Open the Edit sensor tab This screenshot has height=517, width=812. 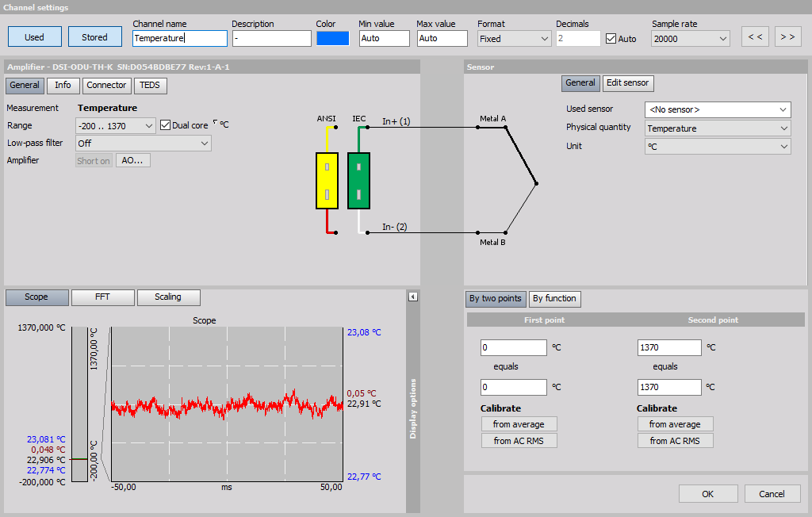(x=628, y=83)
